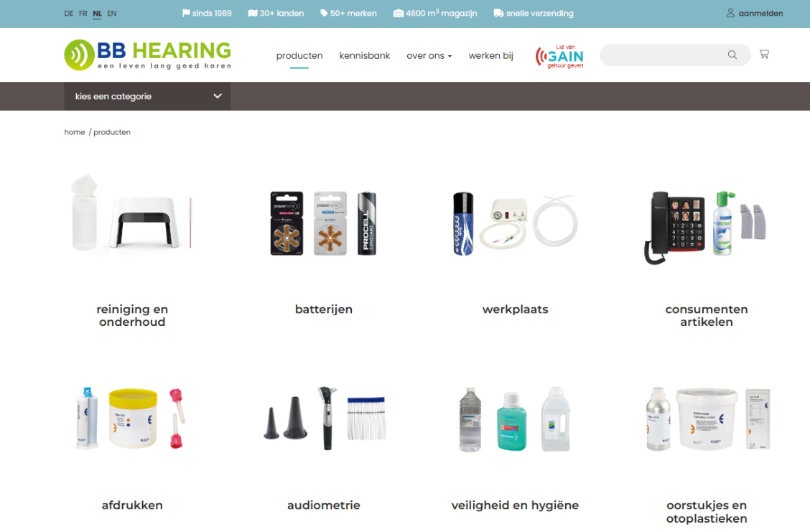
Task: Click the truck icon by snelle verzending
Action: 498,13
